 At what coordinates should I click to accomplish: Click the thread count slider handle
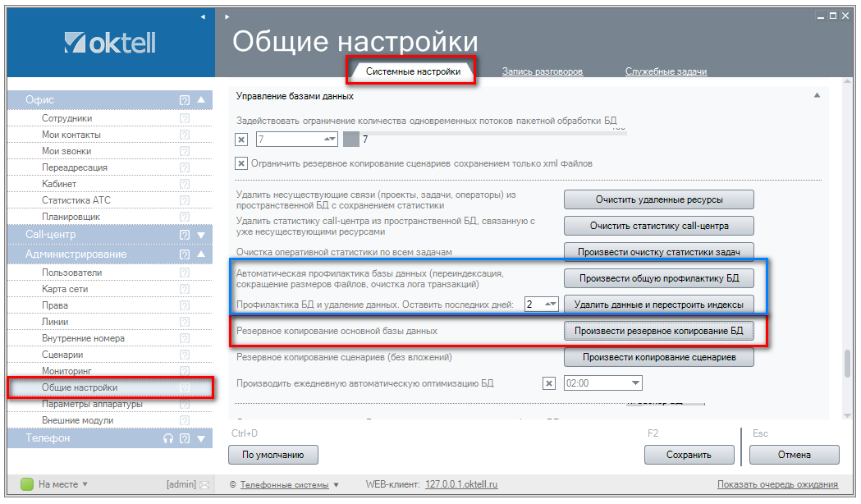coord(351,140)
